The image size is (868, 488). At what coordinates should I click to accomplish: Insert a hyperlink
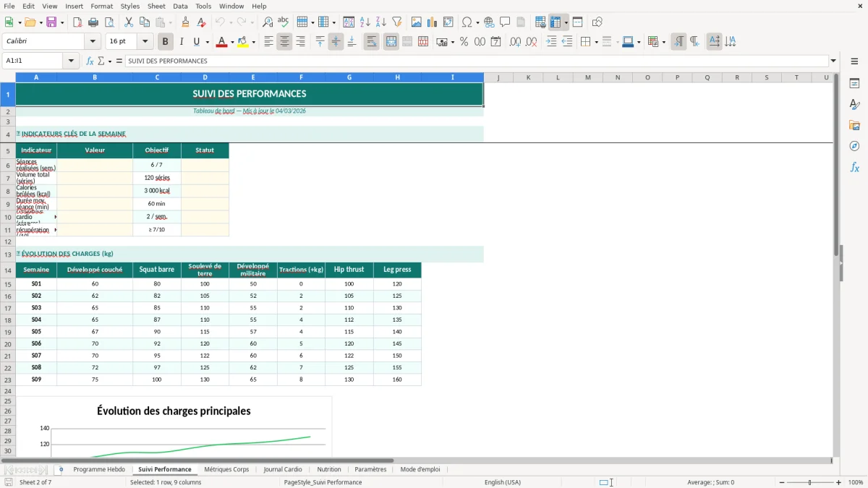point(489,22)
